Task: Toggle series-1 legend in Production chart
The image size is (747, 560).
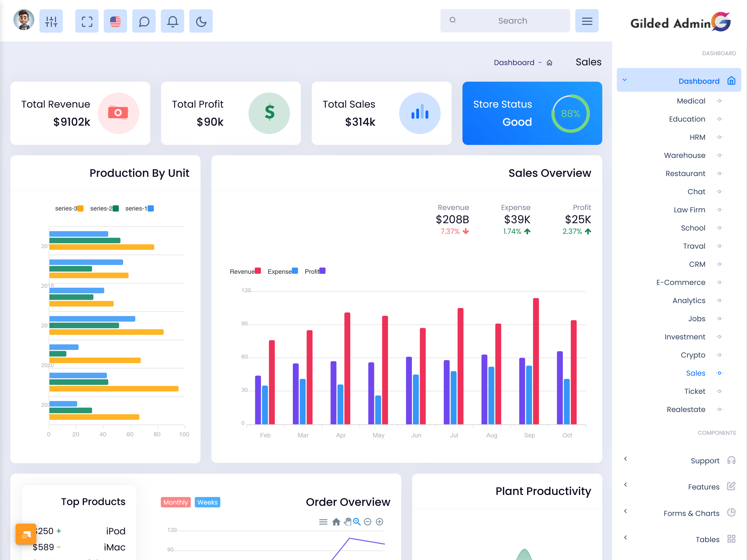Action: click(x=140, y=209)
